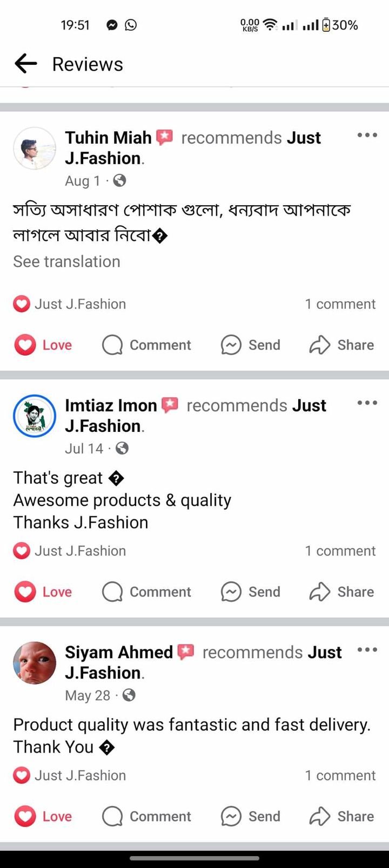This screenshot has height=868, width=389.
Task: Open Tuhin Miah's profile picture
Action: click(35, 148)
